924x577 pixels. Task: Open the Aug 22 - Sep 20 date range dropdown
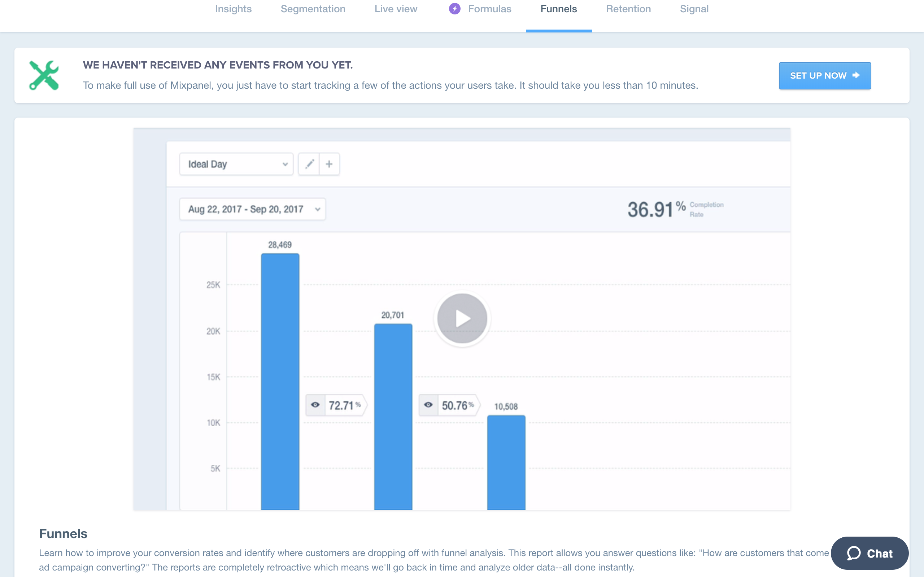252,209
